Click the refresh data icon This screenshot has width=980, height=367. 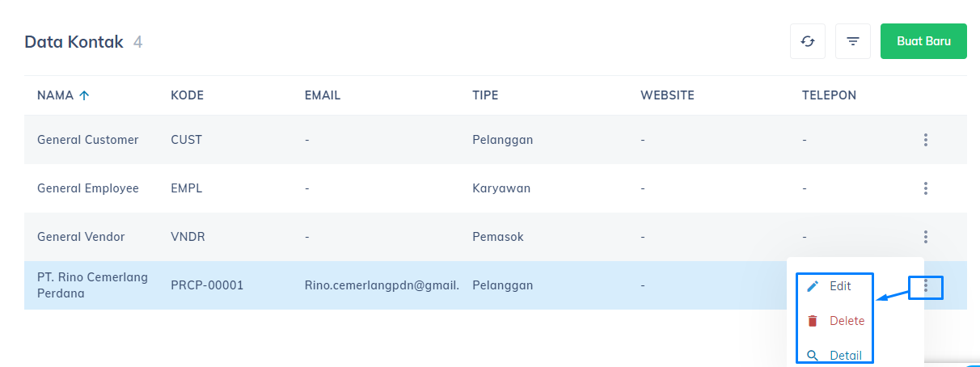pyautogui.click(x=807, y=41)
